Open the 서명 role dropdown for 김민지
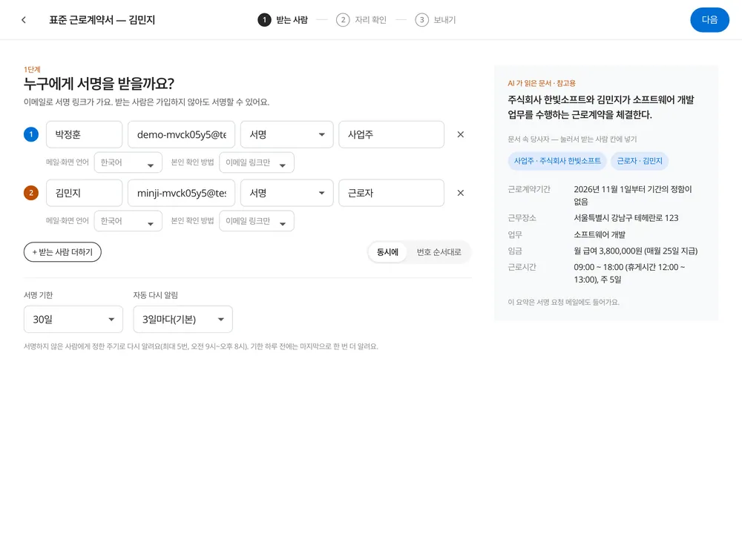This screenshot has height=560, width=742. [286, 193]
